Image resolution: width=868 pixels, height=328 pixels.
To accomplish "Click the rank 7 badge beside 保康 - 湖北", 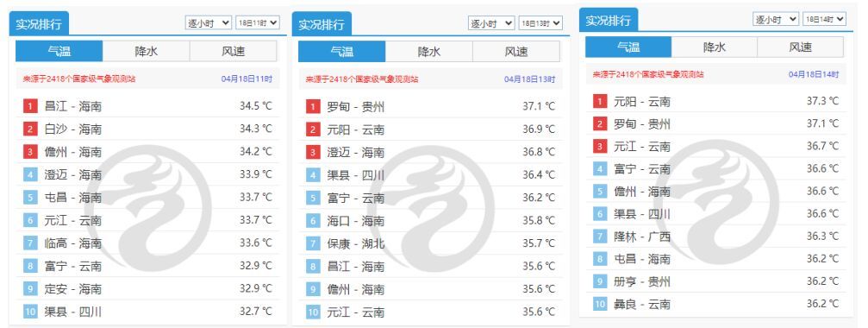I will (313, 243).
